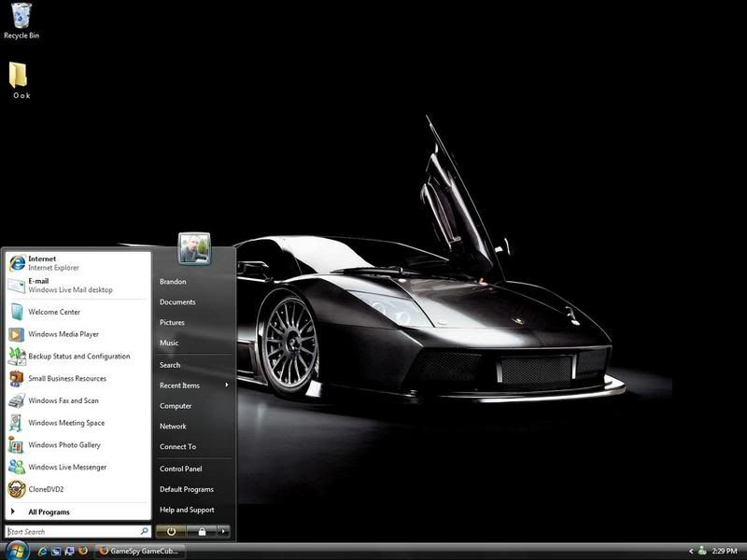Launch Windows Media Player
This screenshot has height=560, width=747.
[63, 334]
